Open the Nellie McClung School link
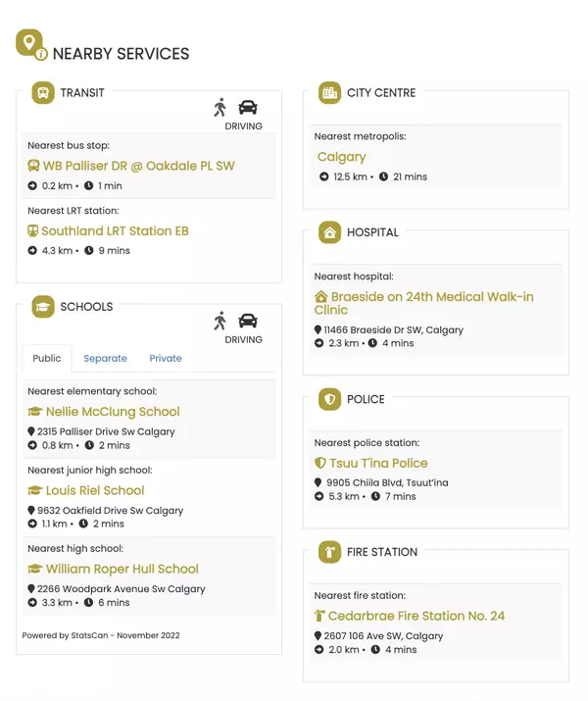588x701 pixels. click(113, 412)
